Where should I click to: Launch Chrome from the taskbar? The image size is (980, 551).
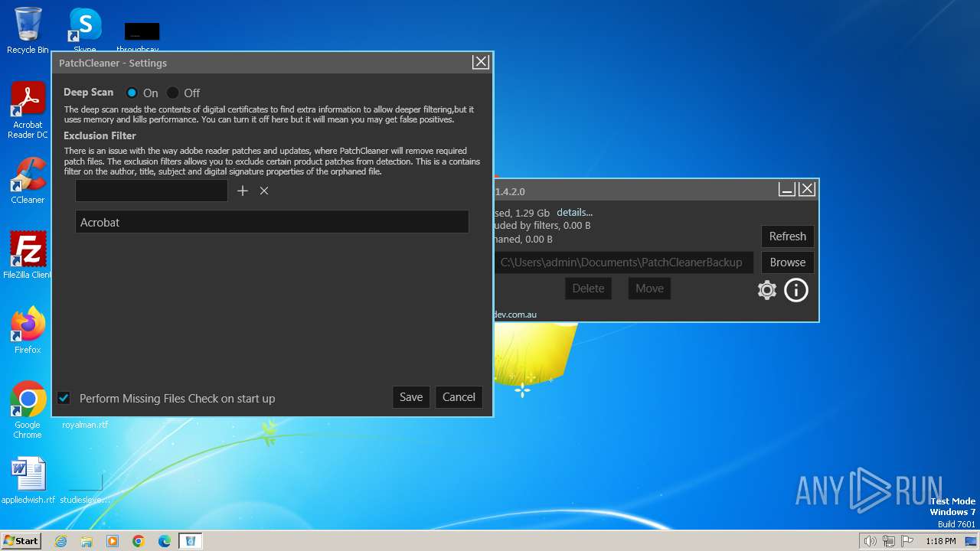point(139,541)
